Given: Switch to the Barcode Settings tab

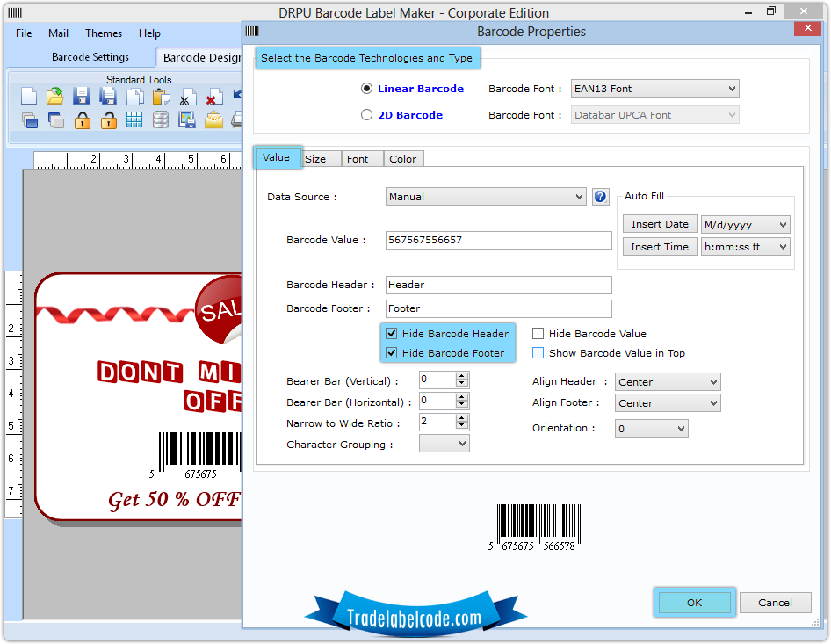Looking at the screenshot, I should (x=90, y=57).
